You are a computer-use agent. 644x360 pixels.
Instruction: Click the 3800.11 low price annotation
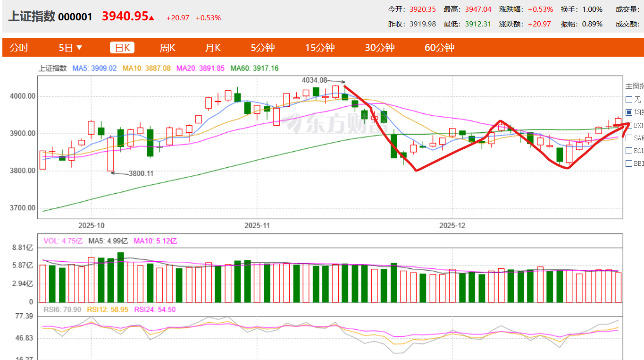pyautogui.click(x=141, y=173)
